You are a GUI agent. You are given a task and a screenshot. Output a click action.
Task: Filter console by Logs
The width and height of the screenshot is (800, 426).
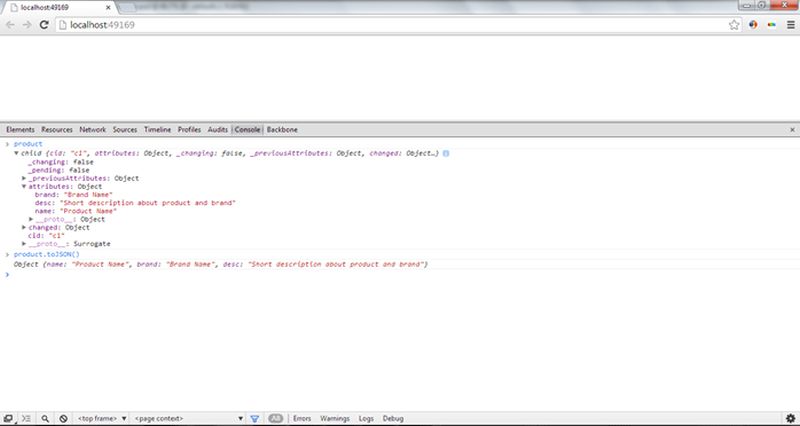(x=366, y=418)
